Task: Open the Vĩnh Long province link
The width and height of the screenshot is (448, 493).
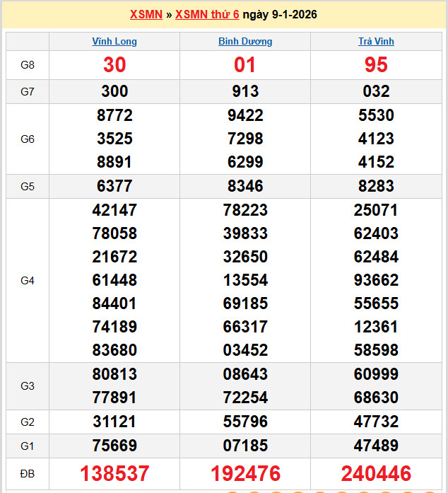Action: tap(114, 42)
